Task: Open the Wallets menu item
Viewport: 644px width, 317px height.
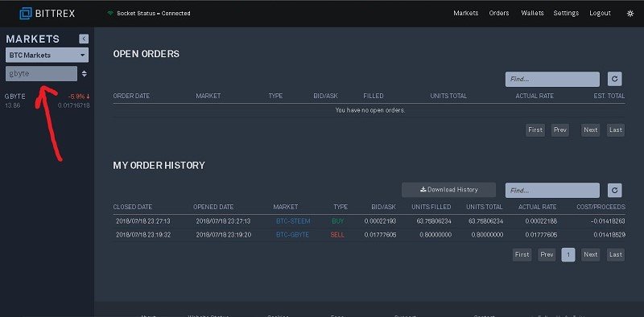Action: pos(532,13)
